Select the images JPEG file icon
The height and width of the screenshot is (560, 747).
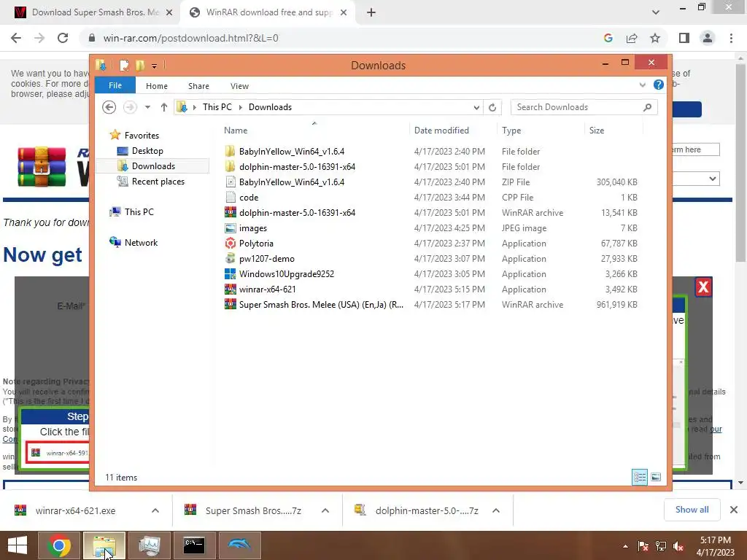[230, 228]
